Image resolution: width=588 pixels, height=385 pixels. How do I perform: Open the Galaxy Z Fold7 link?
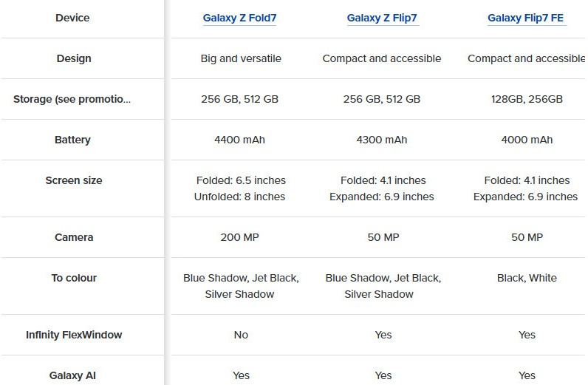pos(240,18)
